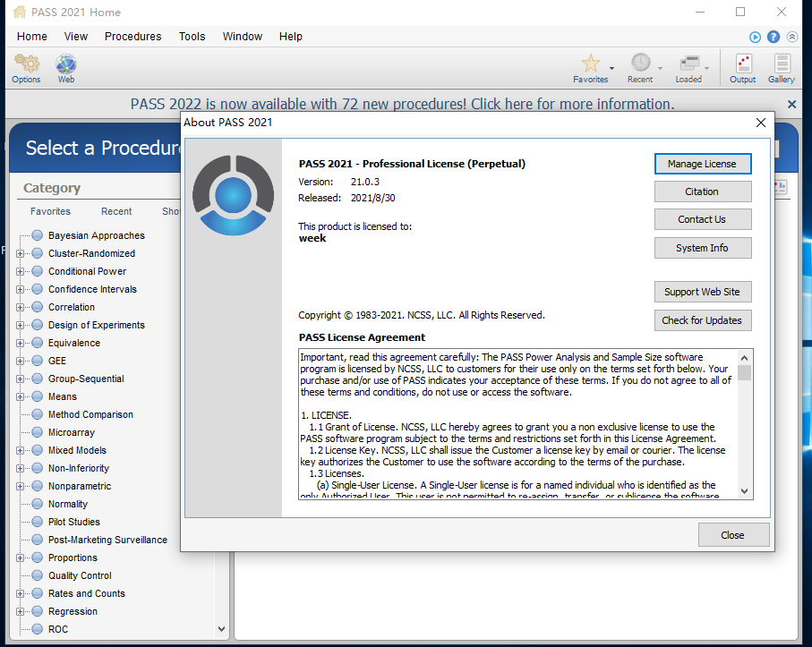Open the Help menu
This screenshot has width=812, height=647.
[291, 36]
